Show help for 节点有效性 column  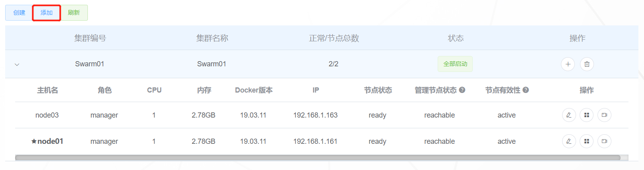526,90
